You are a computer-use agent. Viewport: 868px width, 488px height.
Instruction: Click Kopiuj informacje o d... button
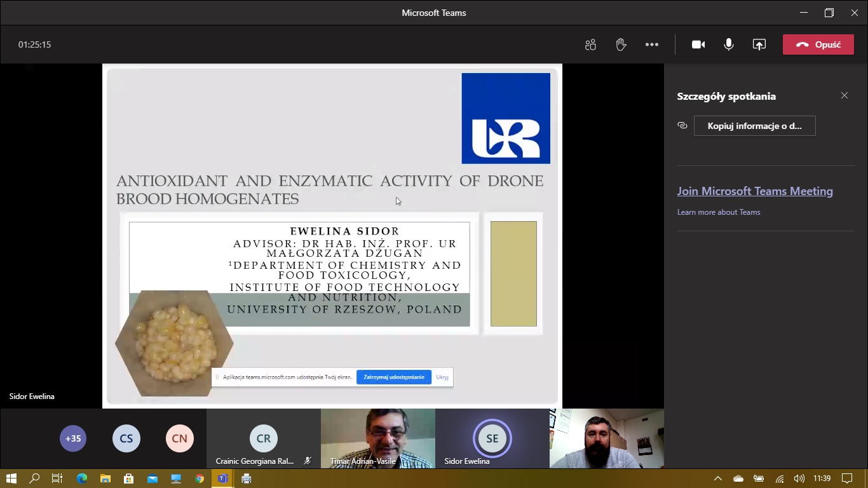tap(754, 126)
